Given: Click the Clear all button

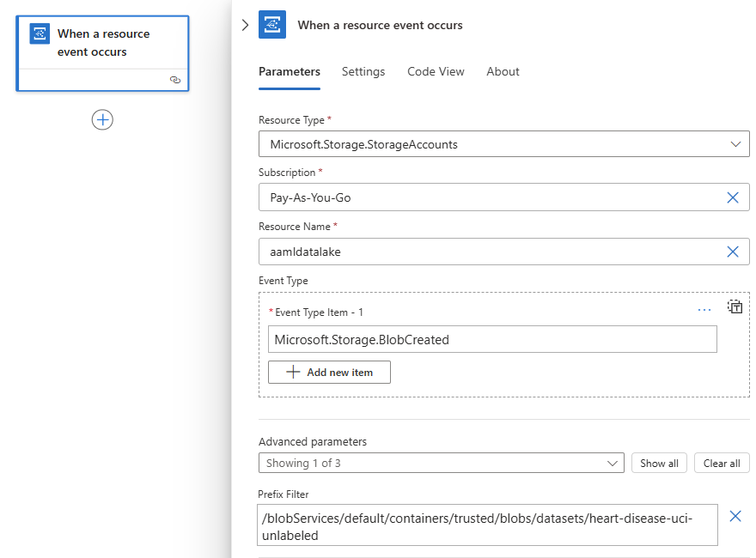Looking at the screenshot, I should [722, 463].
